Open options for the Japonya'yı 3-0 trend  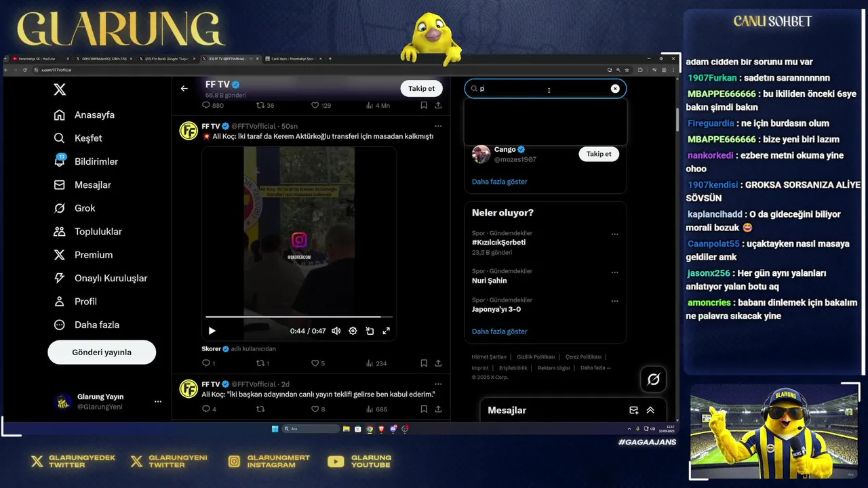[x=614, y=301]
